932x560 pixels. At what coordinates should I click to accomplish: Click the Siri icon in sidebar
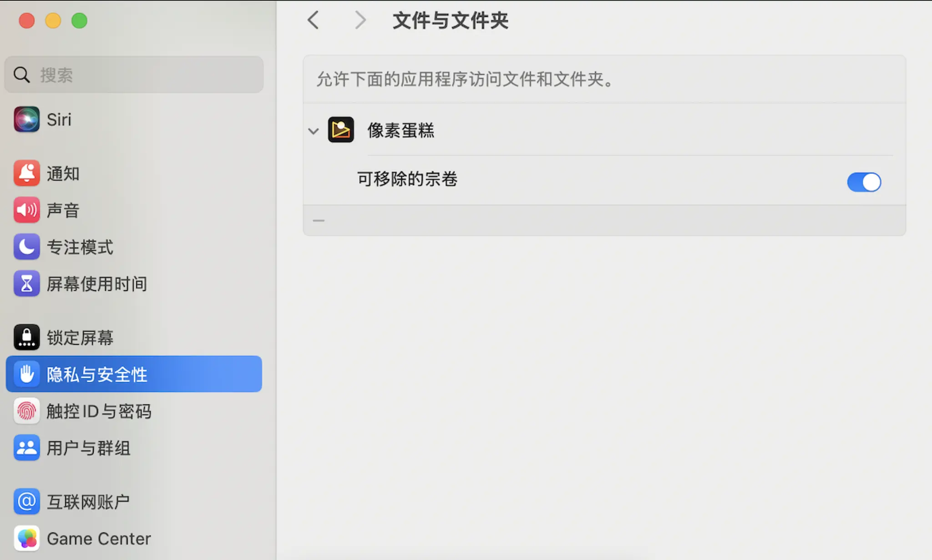(x=26, y=120)
